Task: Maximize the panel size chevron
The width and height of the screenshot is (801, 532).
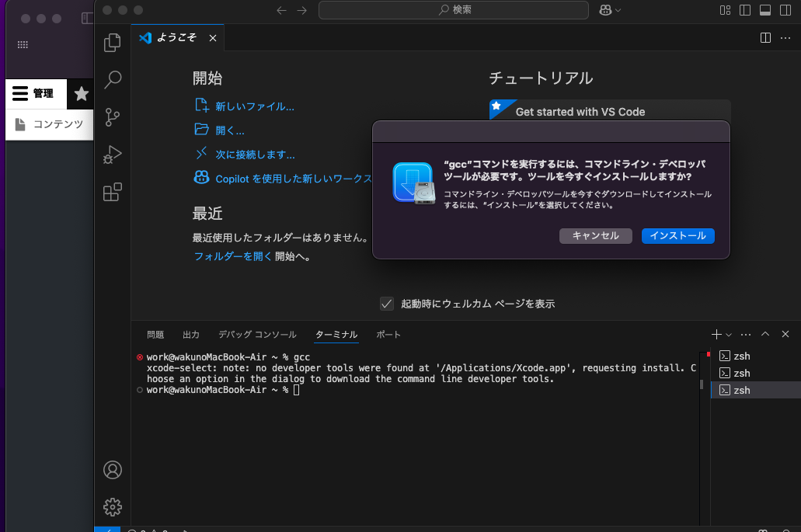Action: [765, 334]
